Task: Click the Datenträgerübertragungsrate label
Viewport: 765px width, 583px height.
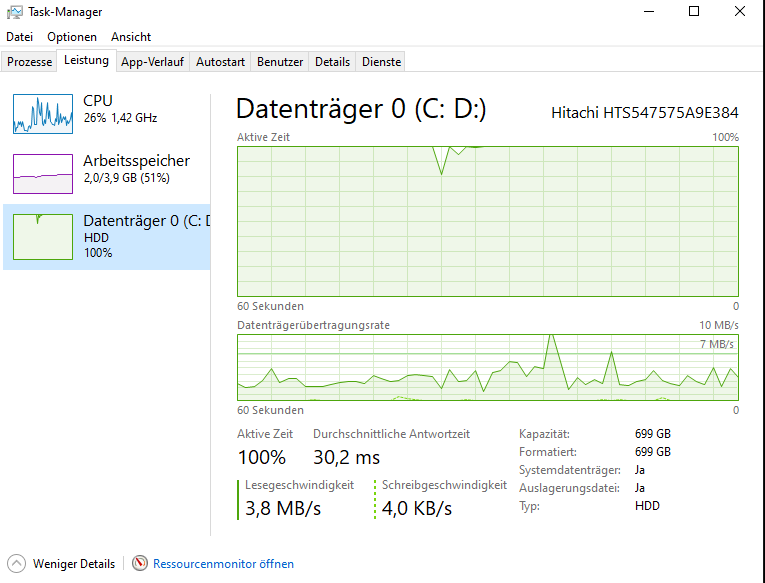Action: 313,325
